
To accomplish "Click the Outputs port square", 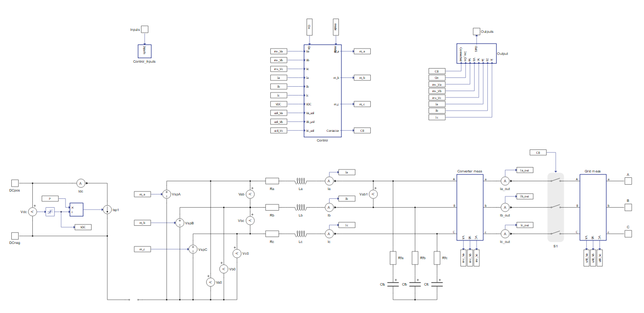I will tap(476, 31).
